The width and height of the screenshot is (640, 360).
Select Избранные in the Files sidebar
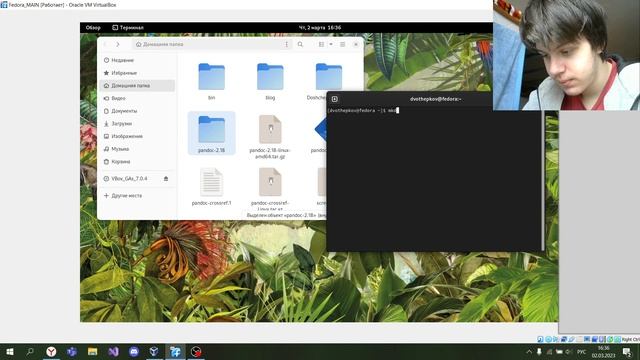point(137,73)
